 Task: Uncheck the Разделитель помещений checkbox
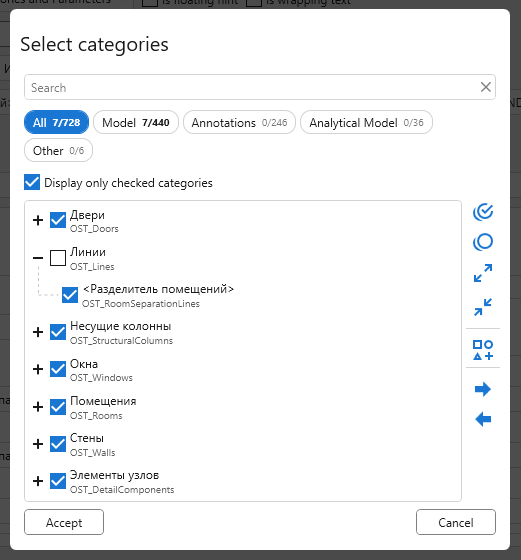pos(70,295)
